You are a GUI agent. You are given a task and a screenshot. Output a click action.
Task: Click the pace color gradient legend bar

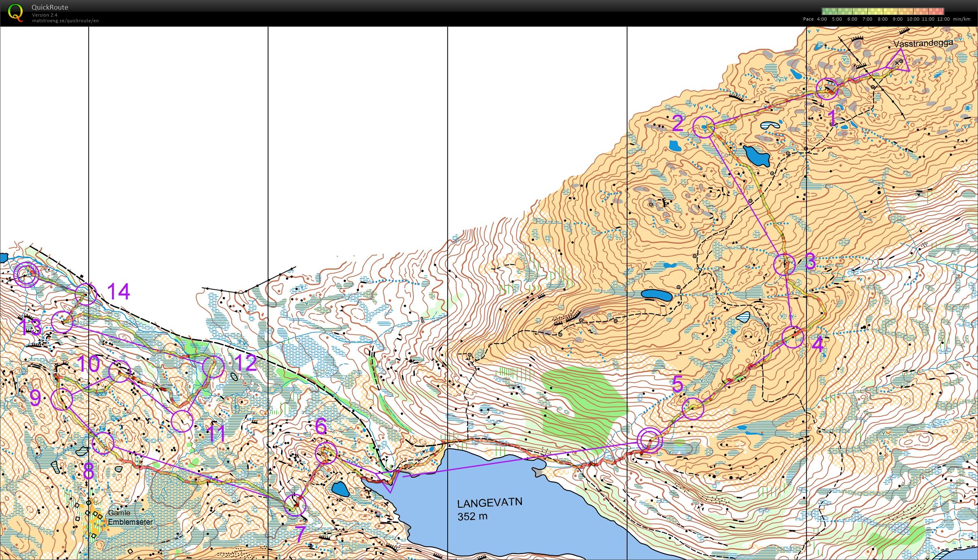(x=883, y=11)
